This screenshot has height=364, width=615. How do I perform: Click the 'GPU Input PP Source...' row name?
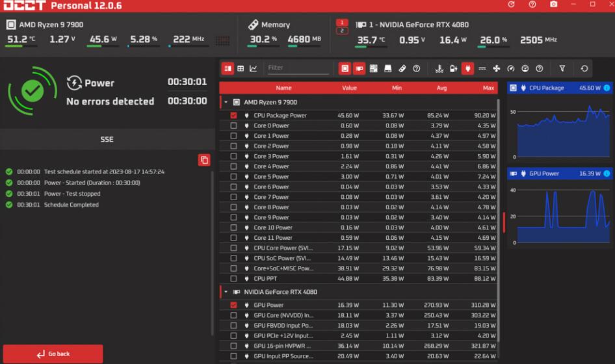(283, 356)
